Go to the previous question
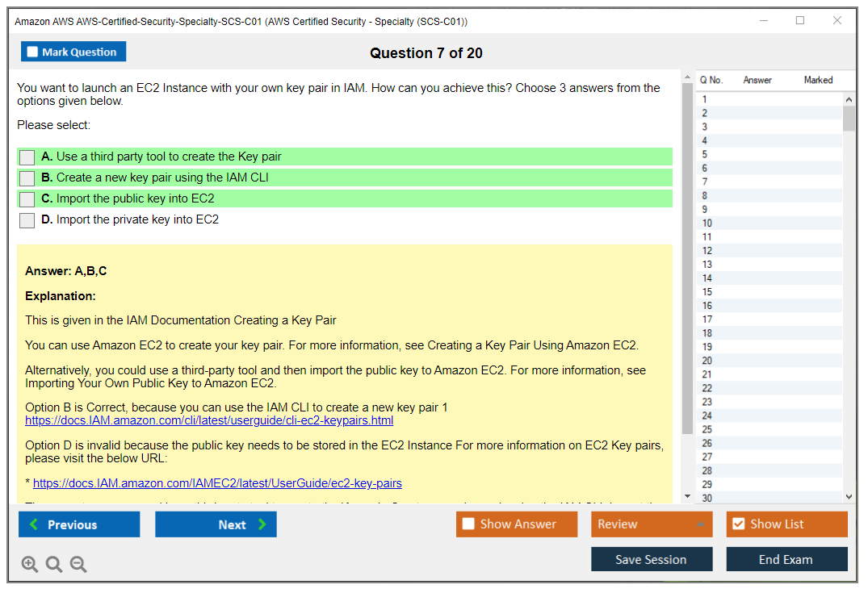 [79, 524]
